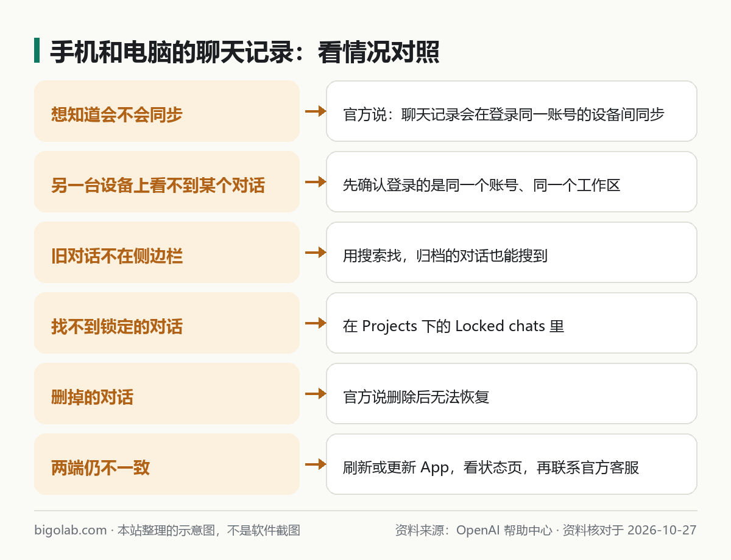This screenshot has height=560, width=731.
Task: Click the title '手机和电脑的聊天记录：看情况对照'
Action: click(244, 52)
